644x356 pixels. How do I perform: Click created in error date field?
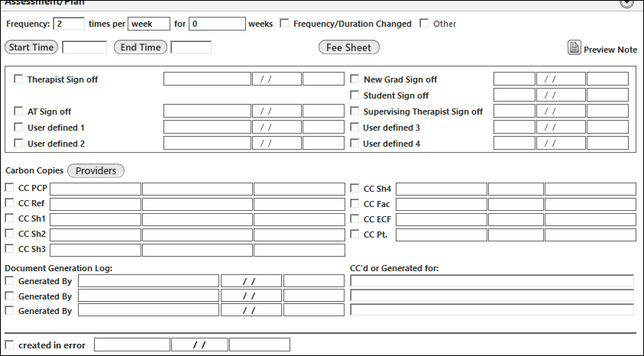coord(199,345)
